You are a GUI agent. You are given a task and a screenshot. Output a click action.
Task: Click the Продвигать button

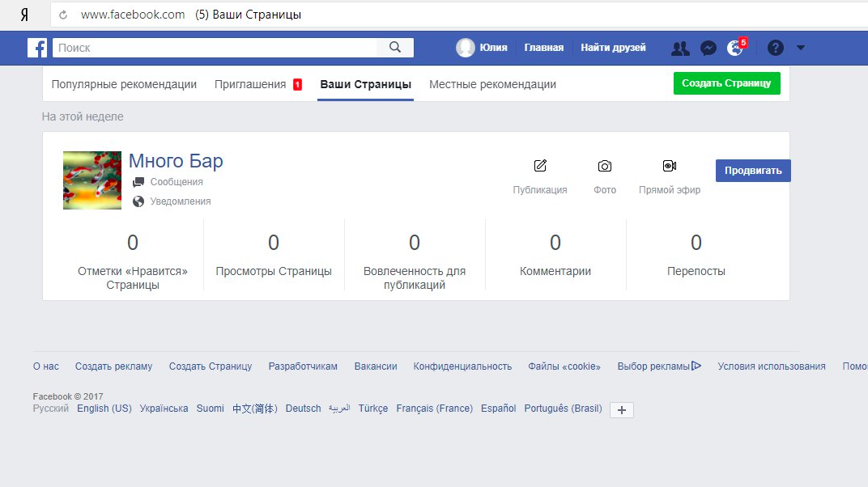(x=753, y=171)
